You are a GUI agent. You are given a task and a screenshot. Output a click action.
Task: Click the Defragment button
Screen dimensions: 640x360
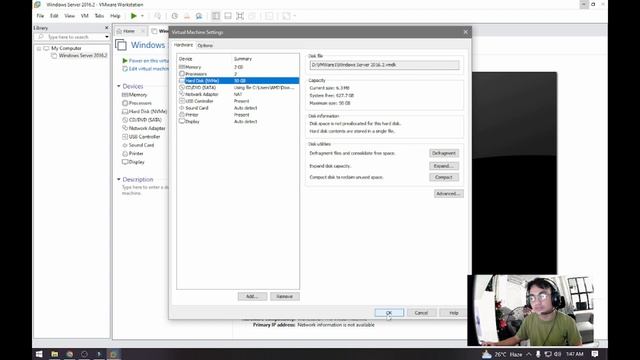444,153
